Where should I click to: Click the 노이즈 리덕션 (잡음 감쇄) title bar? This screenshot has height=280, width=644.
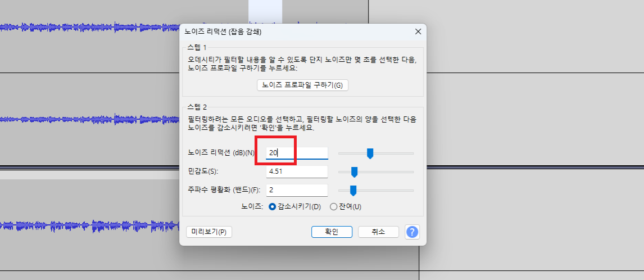click(x=296, y=31)
